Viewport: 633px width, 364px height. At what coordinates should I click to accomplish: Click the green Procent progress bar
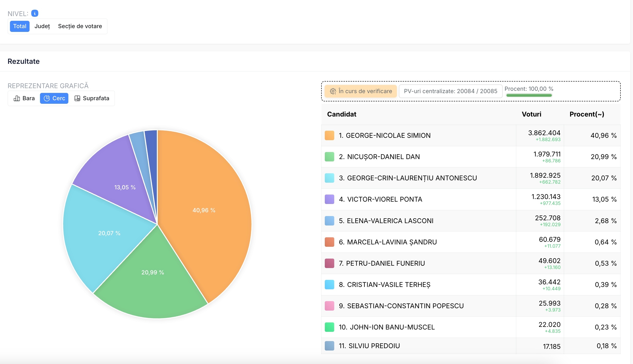[529, 95]
